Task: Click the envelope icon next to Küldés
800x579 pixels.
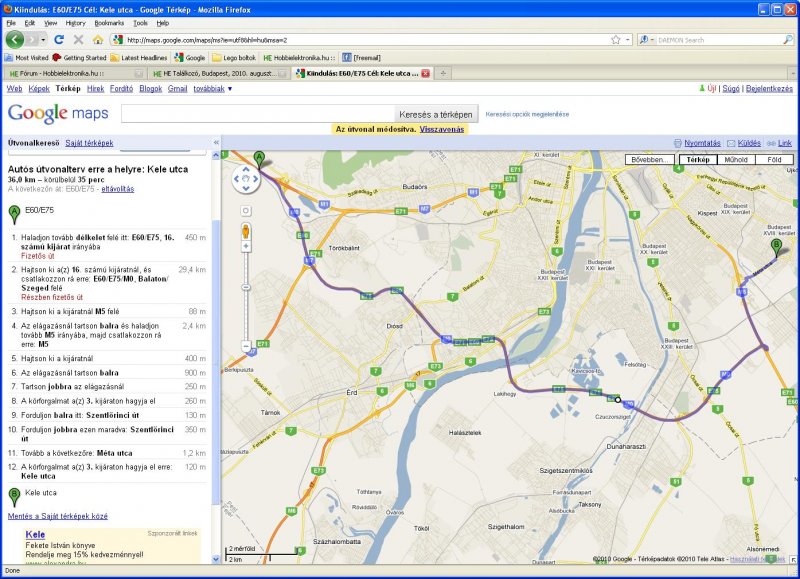Action: coord(731,143)
